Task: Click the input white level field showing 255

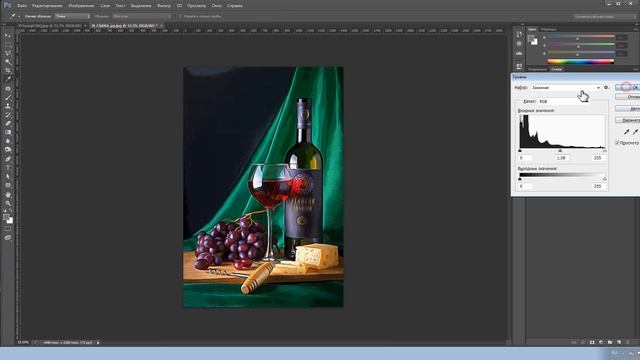Action: click(598, 158)
